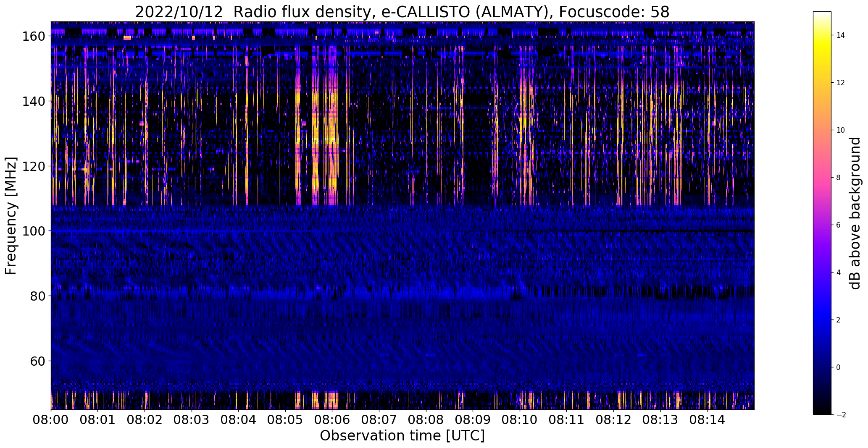
Task: Click the 140 frequency tick label
Action: coord(34,101)
